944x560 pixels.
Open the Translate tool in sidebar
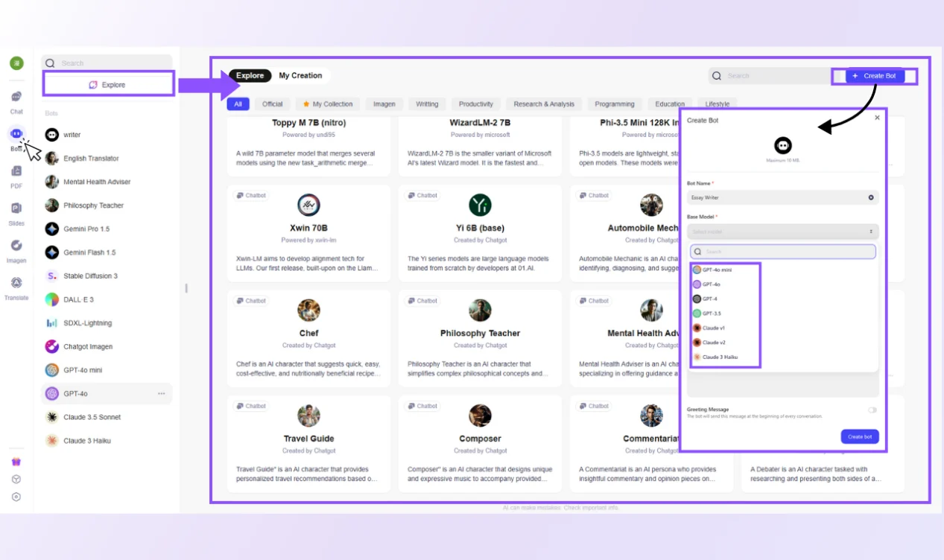click(16, 284)
